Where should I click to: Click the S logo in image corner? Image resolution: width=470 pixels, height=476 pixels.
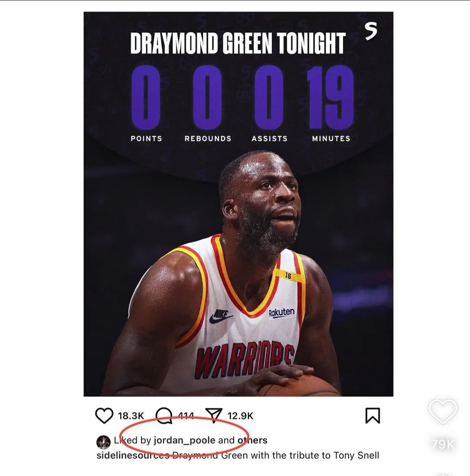(371, 31)
